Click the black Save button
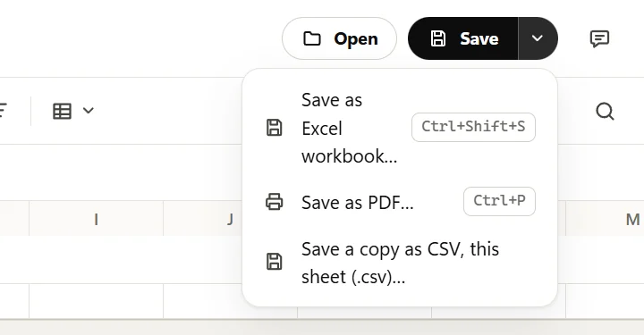 pos(463,38)
